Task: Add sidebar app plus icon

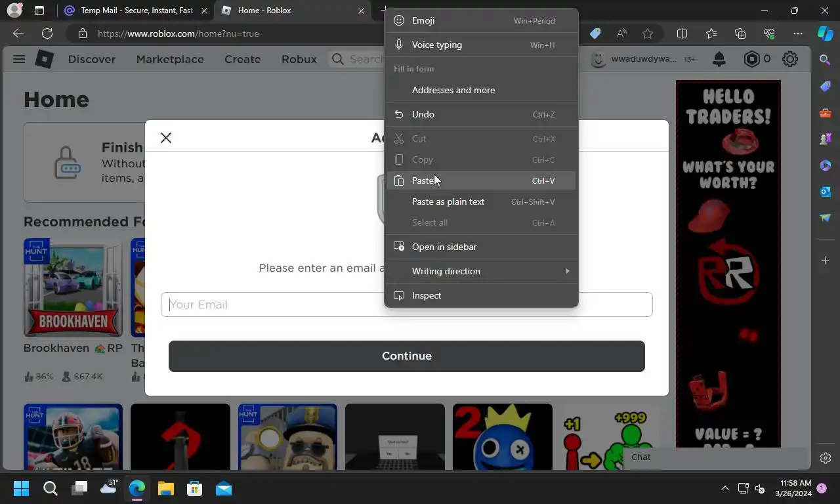Action: (826, 261)
